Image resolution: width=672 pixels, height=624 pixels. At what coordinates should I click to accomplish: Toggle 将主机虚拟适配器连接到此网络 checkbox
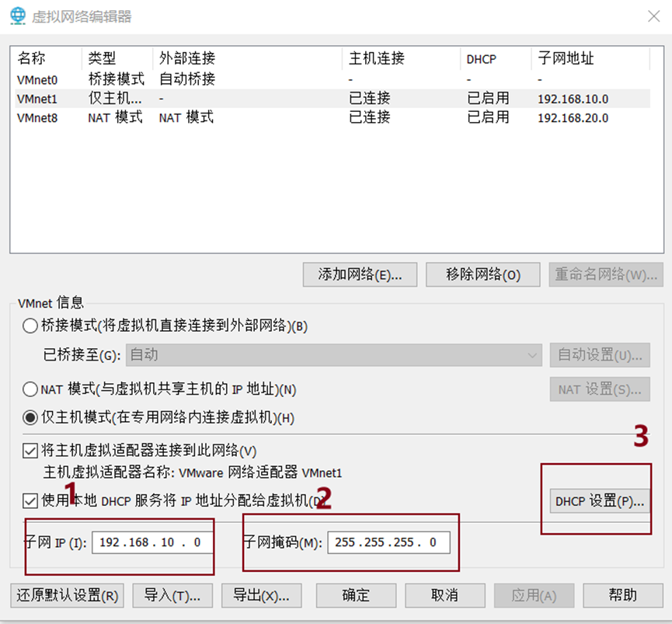pos(30,451)
